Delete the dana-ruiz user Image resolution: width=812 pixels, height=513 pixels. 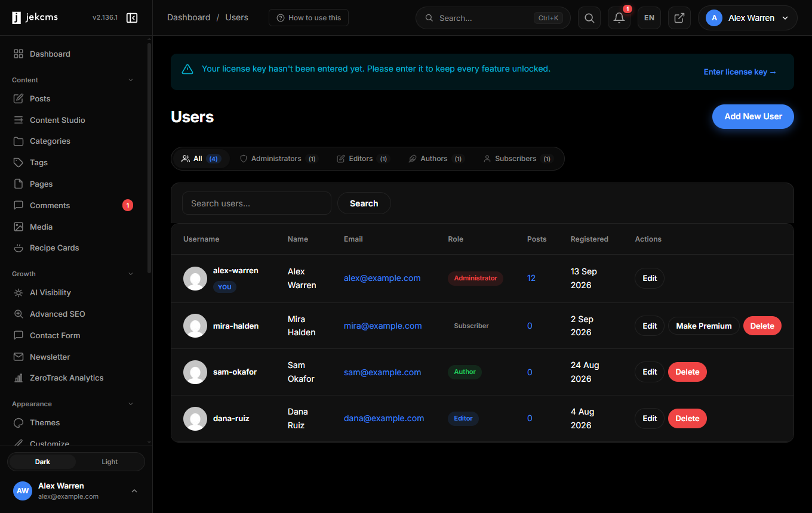pos(687,419)
